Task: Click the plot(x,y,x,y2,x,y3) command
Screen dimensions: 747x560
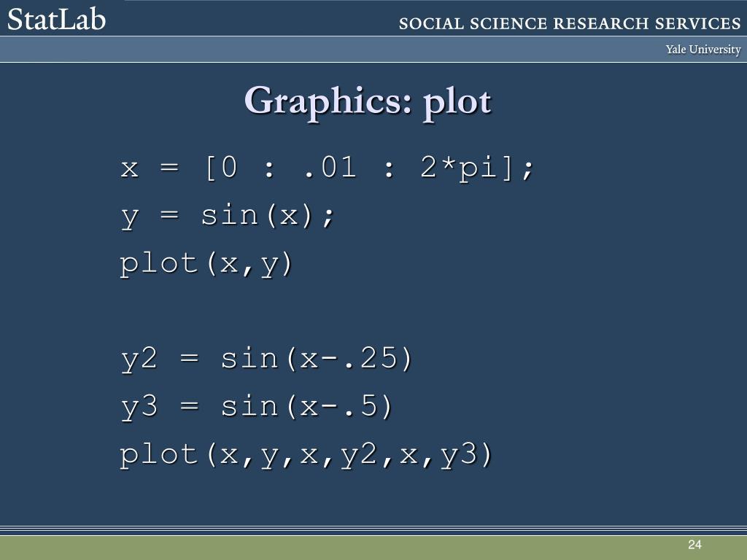Action: tap(306, 454)
